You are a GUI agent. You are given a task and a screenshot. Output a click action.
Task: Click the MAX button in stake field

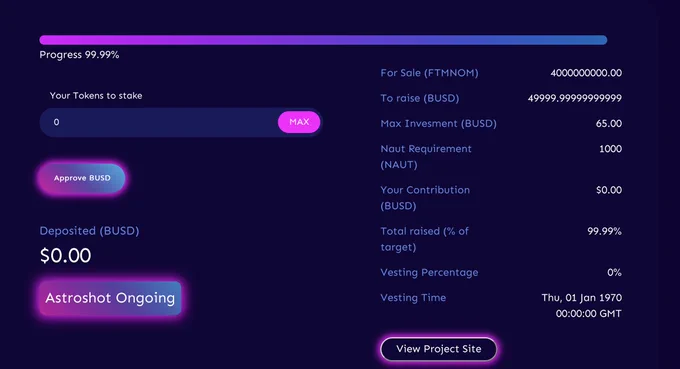click(x=299, y=122)
